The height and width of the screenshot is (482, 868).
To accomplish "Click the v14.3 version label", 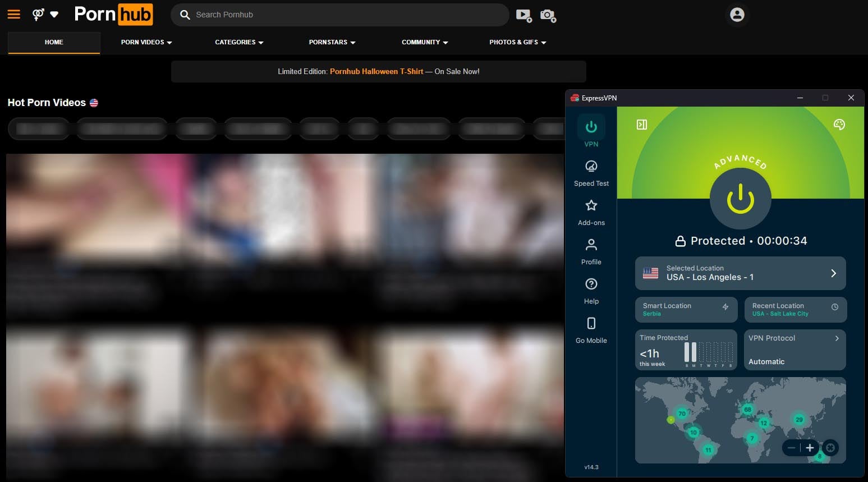I will [x=591, y=467].
